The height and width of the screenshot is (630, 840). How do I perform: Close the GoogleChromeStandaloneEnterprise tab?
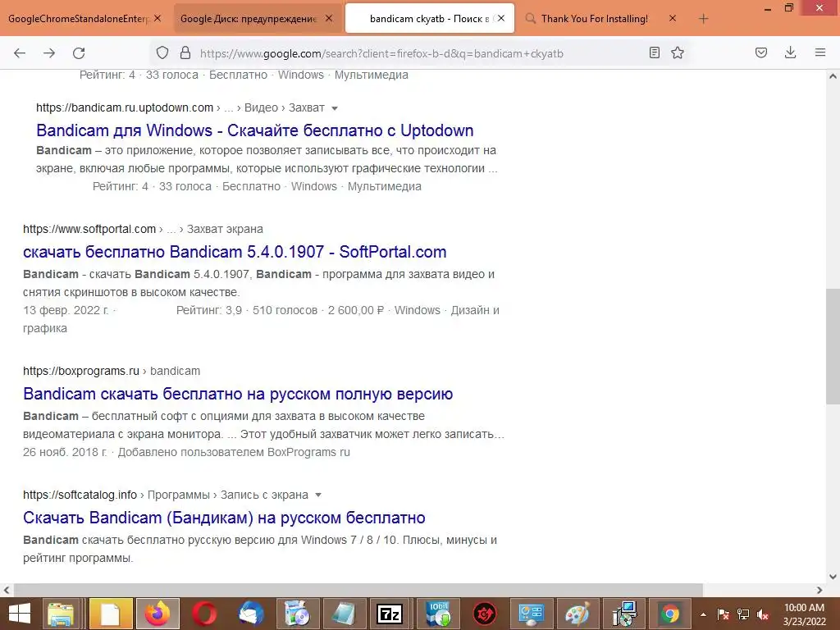pyautogui.click(x=157, y=18)
